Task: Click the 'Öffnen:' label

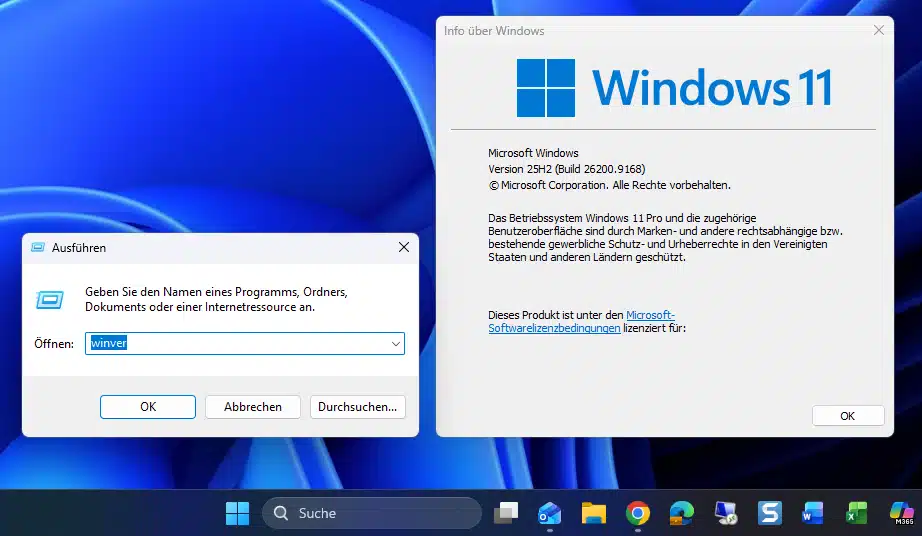Action: coord(54,344)
